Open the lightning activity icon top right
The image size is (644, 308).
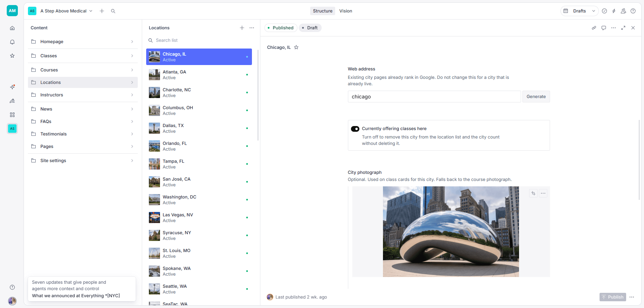pyautogui.click(x=614, y=11)
